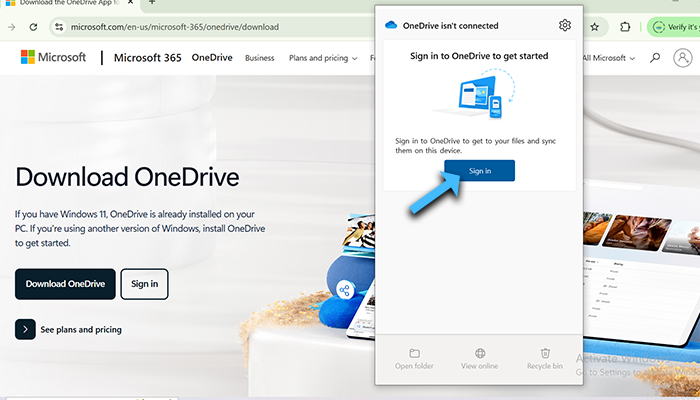Select the Download the OneDrive App tab
The height and width of the screenshot is (400, 700).
coord(69,4)
